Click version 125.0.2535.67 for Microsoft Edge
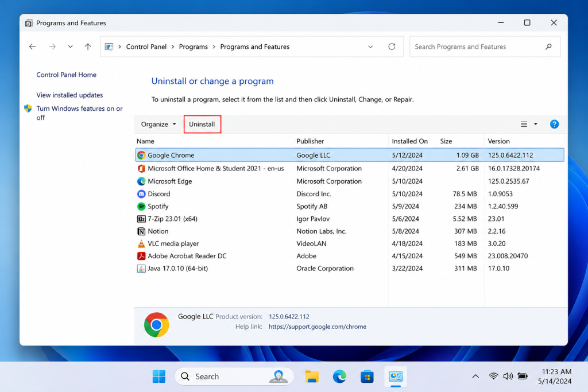This screenshot has width=588, height=392. tap(508, 181)
